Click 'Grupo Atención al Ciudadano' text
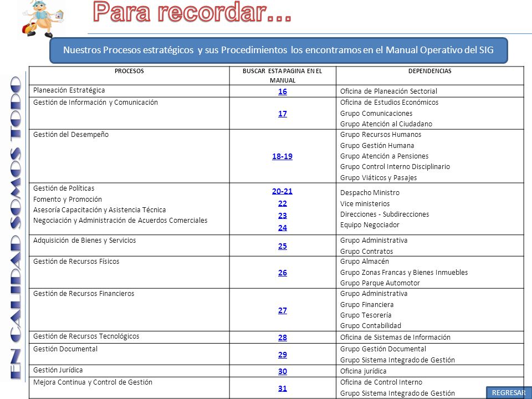Image resolution: width=532 pixels, height=399 pixels. [386, 124]
